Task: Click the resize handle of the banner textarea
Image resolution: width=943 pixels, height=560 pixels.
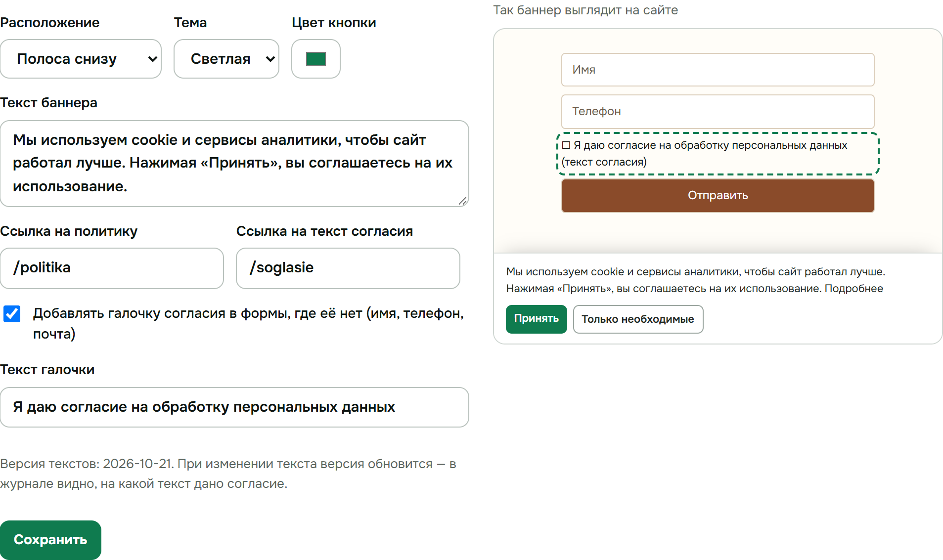Action: 463,201
